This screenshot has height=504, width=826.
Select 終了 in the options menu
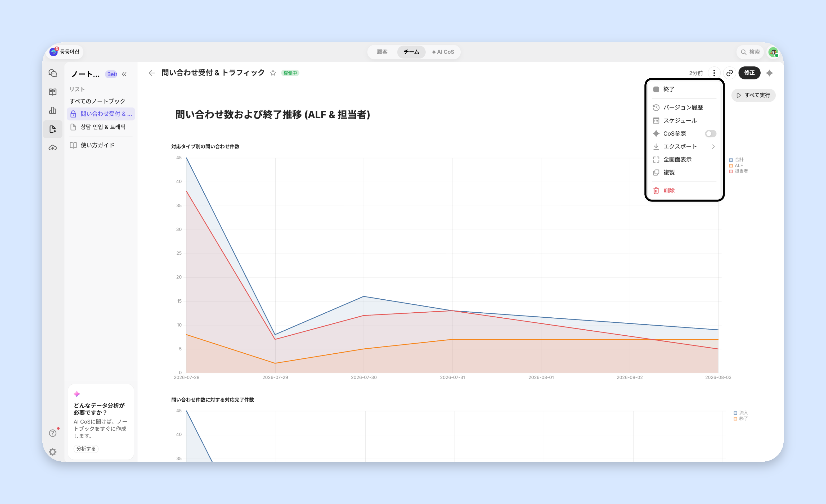pos(684,89)
